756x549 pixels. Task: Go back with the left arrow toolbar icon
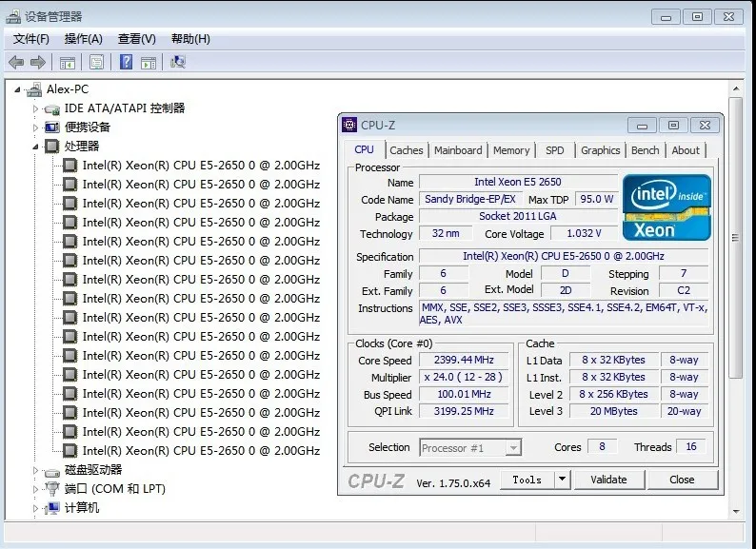point(16,62)
